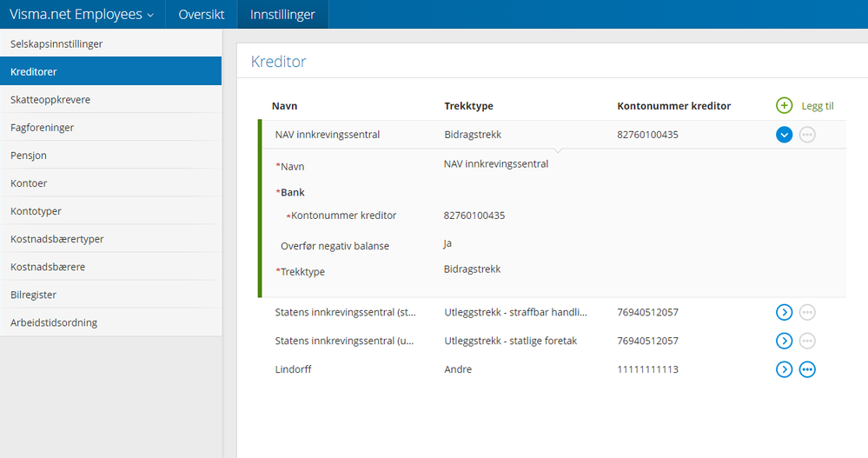This screenshot has height=458, width=868.
Task: Click the Navn column header
Action: (284, 106)
